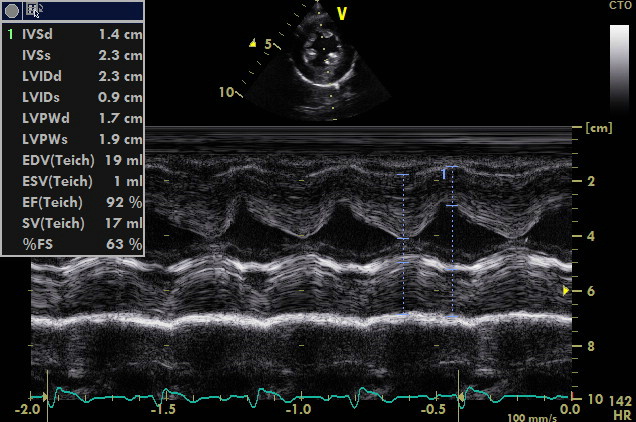Click the yellow V probe orientation marker
Viewport: 636px width, 422px height.
coord(342,14)
